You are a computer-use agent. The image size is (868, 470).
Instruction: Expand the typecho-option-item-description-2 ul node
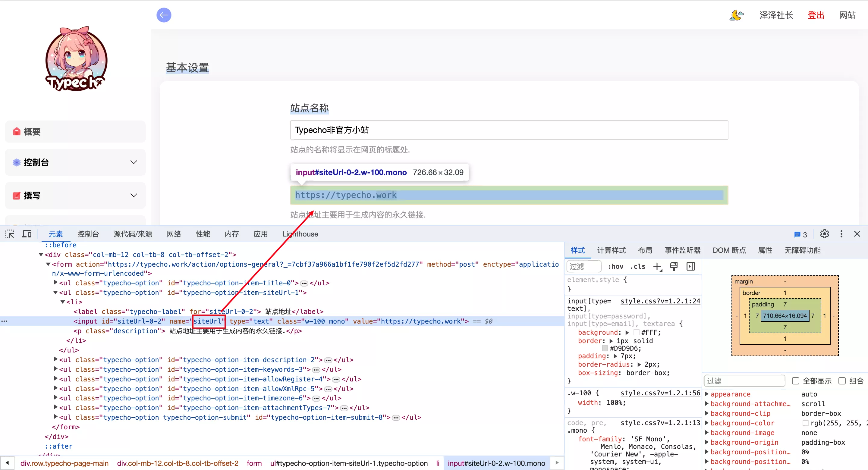(56, 359)
